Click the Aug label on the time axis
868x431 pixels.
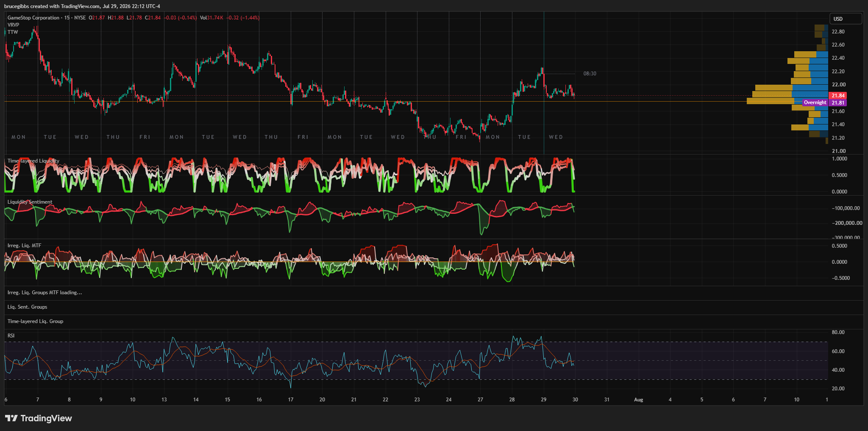tap(638, 400)
